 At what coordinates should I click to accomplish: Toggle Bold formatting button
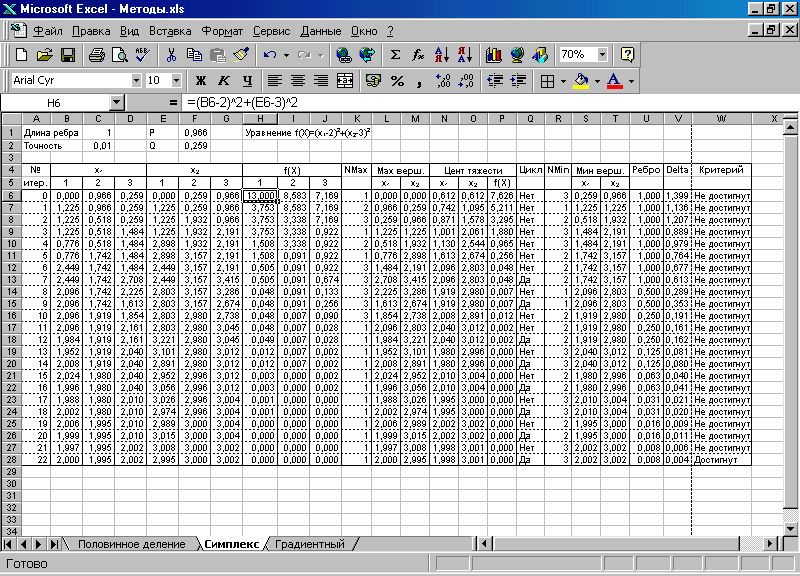coord(201,81)
